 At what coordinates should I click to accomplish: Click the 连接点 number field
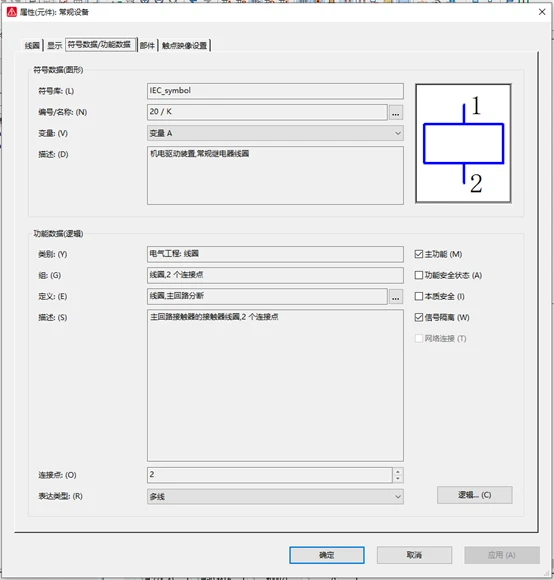[270, 475]
